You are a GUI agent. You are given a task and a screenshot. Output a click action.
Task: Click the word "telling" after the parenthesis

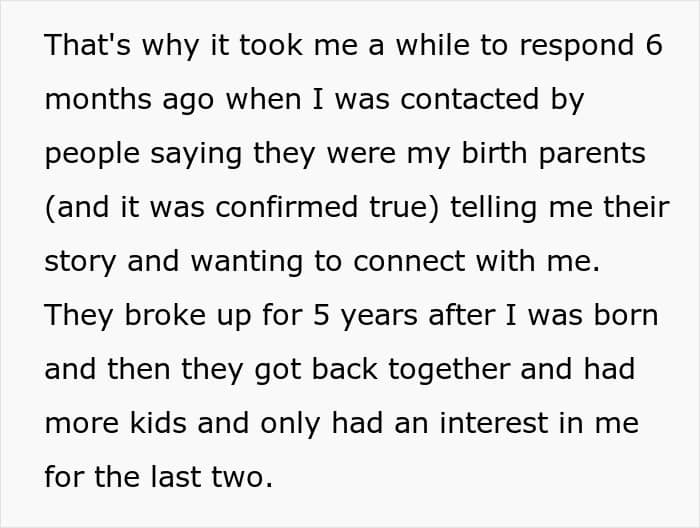pos(493,208)
